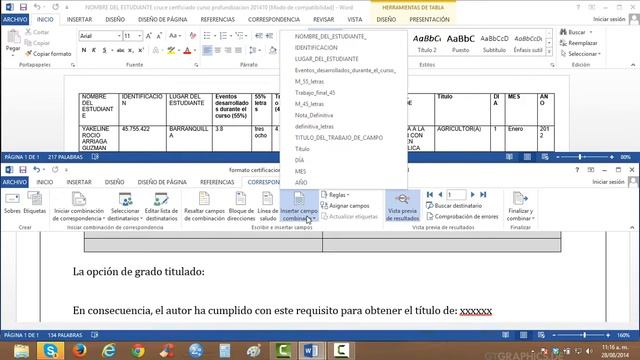Open REFERENCIAS tab in bottom Word window
This screenshot has width=640, height=360.
click(217, 182)
